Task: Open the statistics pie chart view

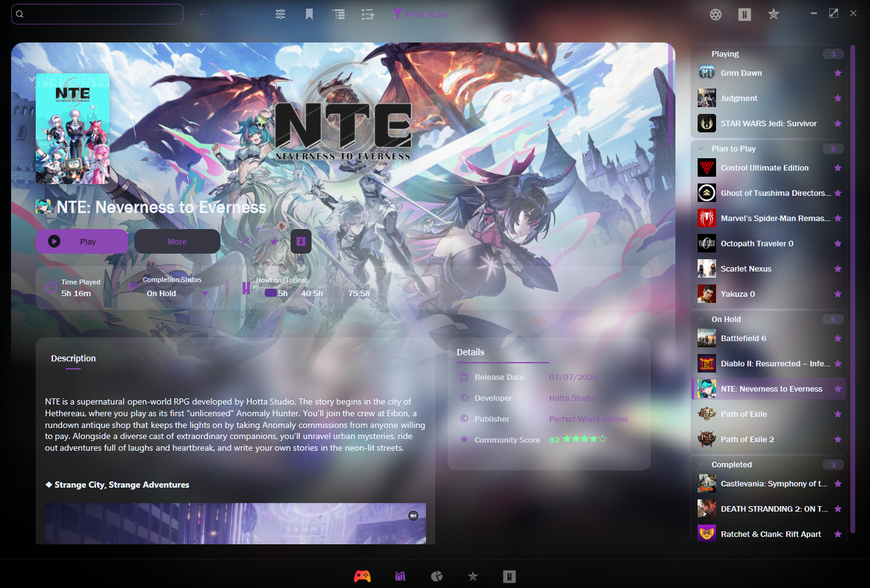Action: click(437, 576)
